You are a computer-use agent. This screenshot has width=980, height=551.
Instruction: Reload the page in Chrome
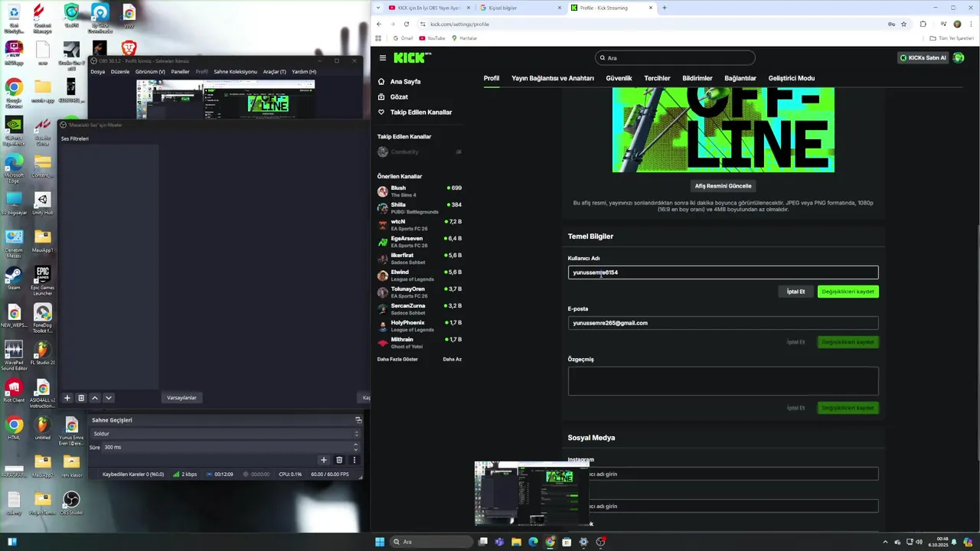click(406, 24)
